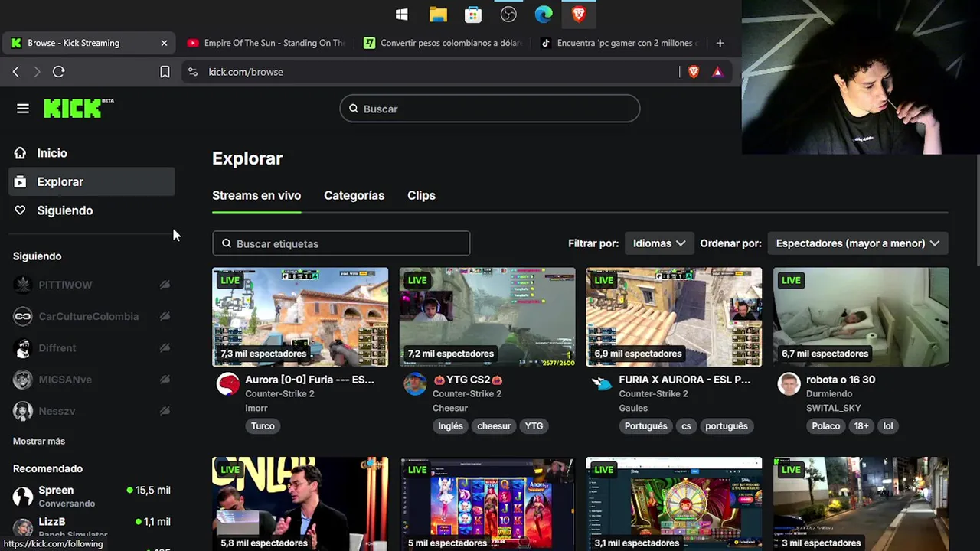The width and height of the screenshot is (980, 551).
Task: Switch to Empire Of The Sun YouTube tab
Action: click(266, 43)
